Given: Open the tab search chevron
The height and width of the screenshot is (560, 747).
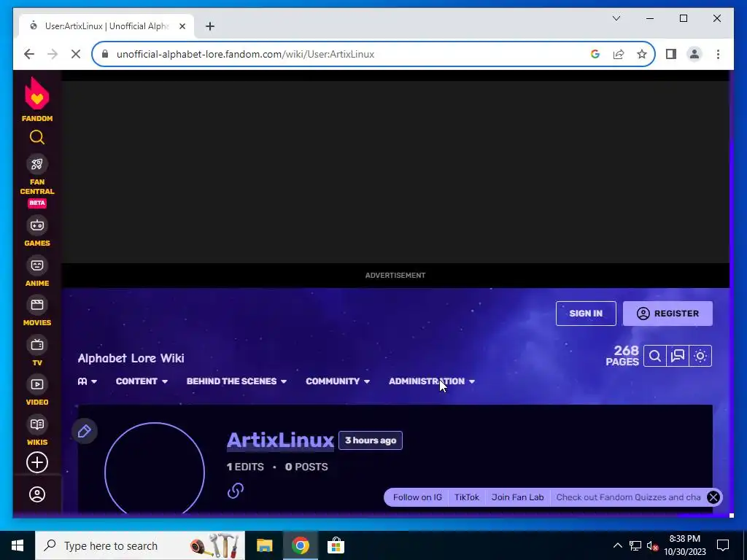Looking at the screenshot, I should pyautogui.click(x=616, y=18).
